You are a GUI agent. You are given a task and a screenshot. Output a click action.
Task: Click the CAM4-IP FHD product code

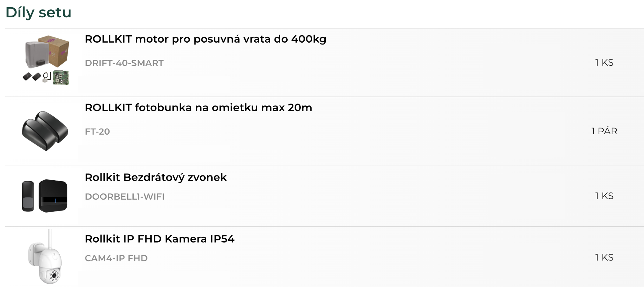point(116,258)
